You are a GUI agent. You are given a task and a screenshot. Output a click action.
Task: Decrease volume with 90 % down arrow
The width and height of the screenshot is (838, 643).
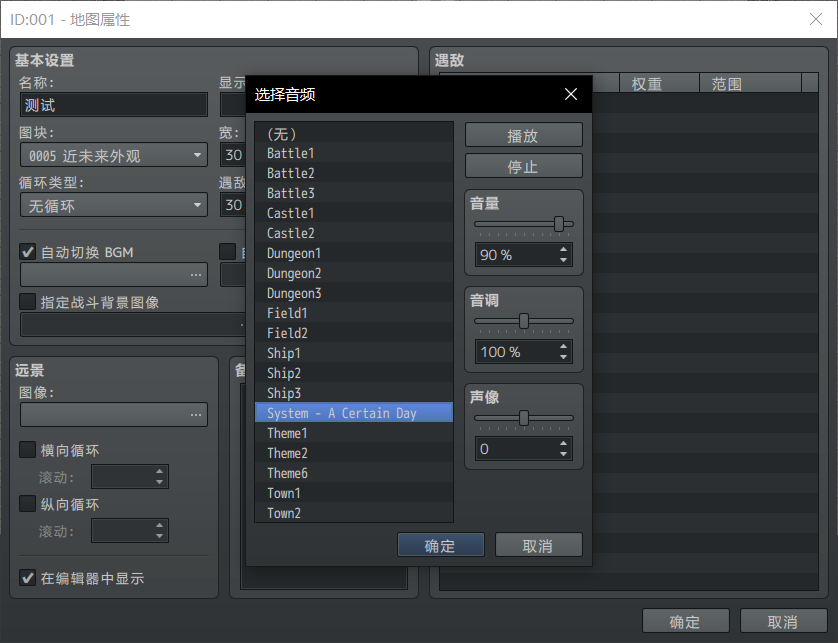click(x=563, y=260)
